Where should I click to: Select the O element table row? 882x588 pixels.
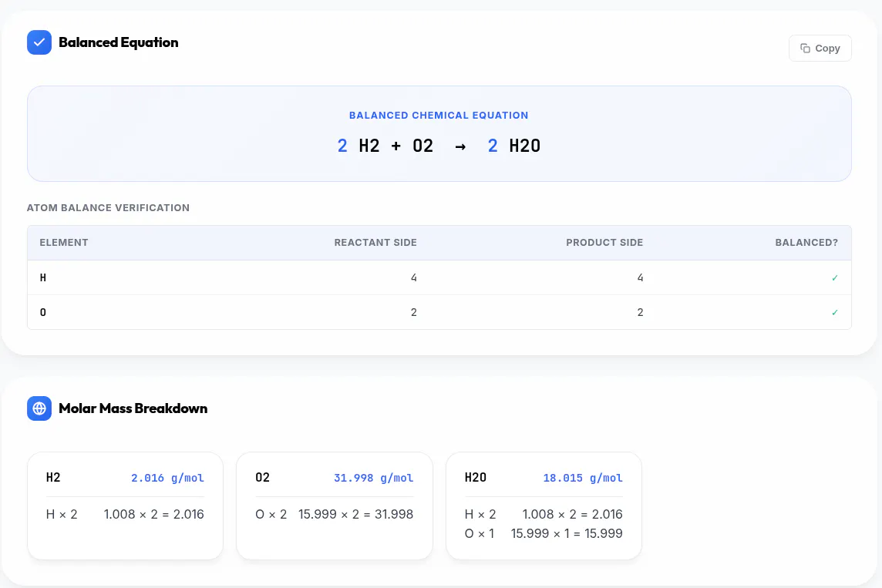click(439, 313)
